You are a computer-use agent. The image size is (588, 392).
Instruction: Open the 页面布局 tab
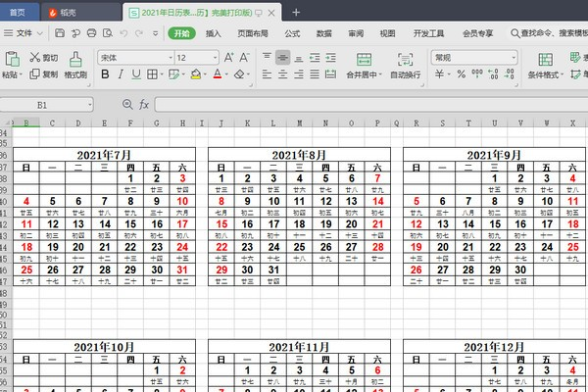(x=253, y=33)
